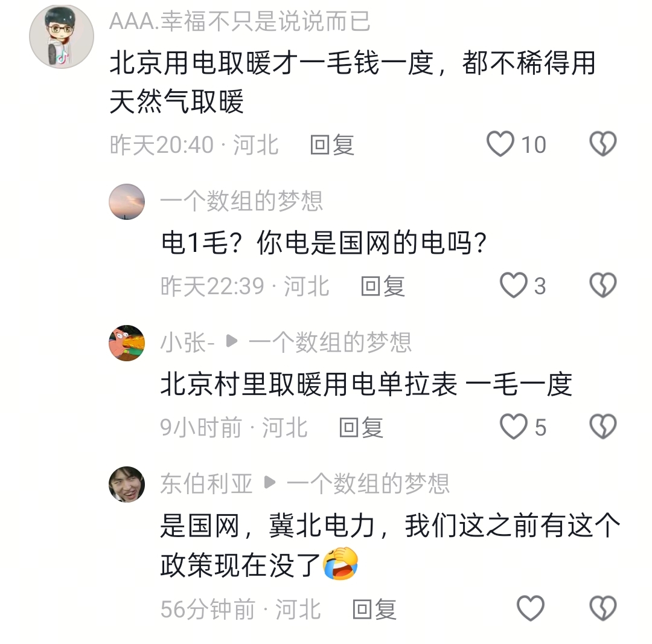Dislike the top comment about 北京用电取暖

[602, 144]
